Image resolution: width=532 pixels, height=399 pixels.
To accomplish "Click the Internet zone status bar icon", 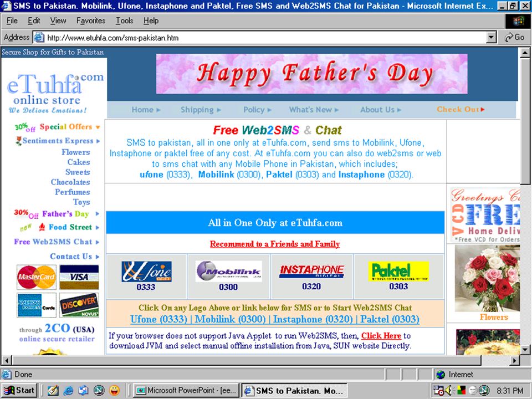I will [441, 375].
